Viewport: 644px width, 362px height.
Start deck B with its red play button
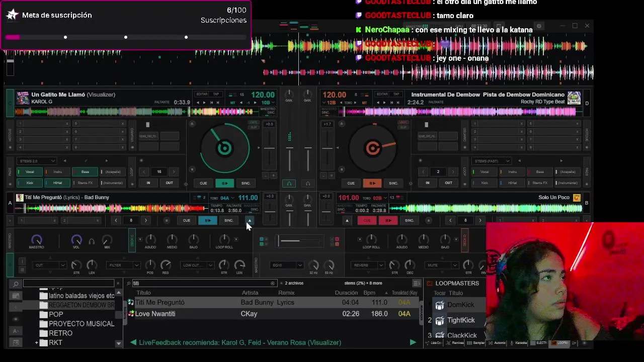tap(388, 220)
